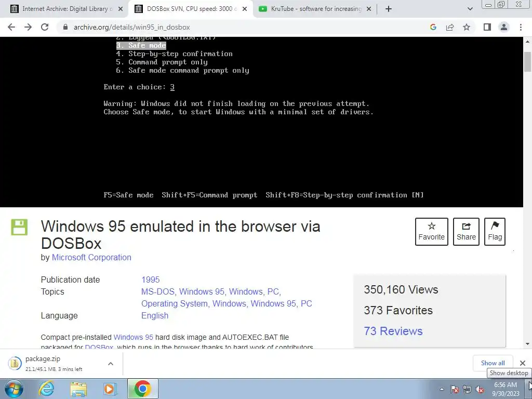This screenshot has width=532, height=399.
Task: Click the "373 Favorites" statistic
Action: (398, 310)
